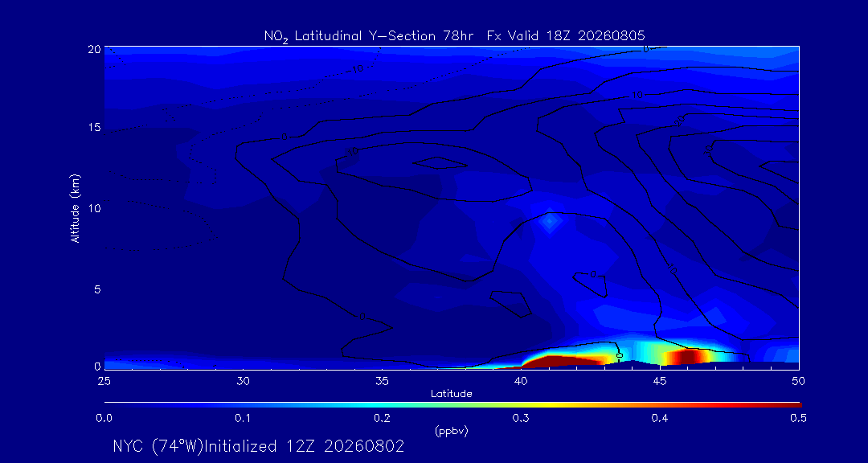
Task: Click the 5 km altitude tick label
Action: pos(97,289)
